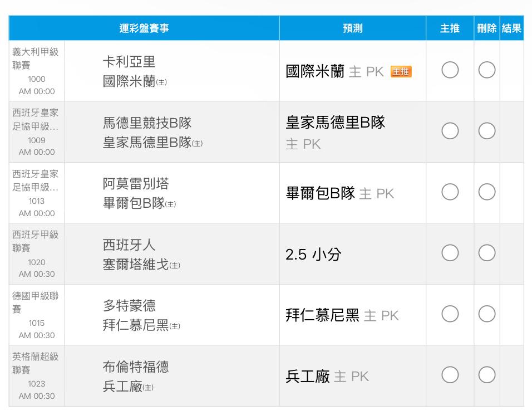The height and width of the screenshot is (420, 532).
Task: Mark 皇家馬德里B隊 prediction as 主推
Action: click(x=450, y=131)
